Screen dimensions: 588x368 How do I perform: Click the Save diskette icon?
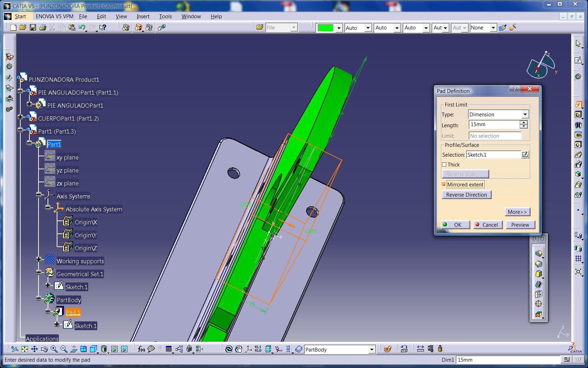pos(33,27)
